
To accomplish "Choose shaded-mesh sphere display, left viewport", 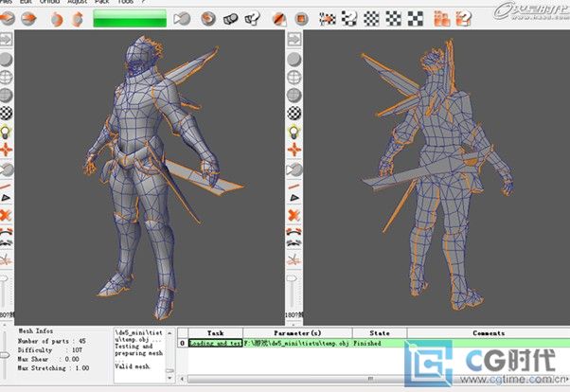I will pyautogui.click(x=6, y=95).
